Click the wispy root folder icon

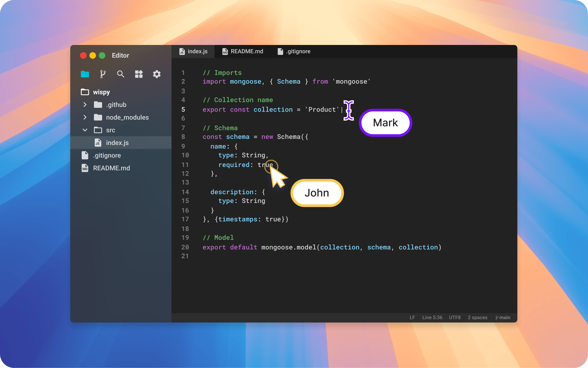point(85,92)
